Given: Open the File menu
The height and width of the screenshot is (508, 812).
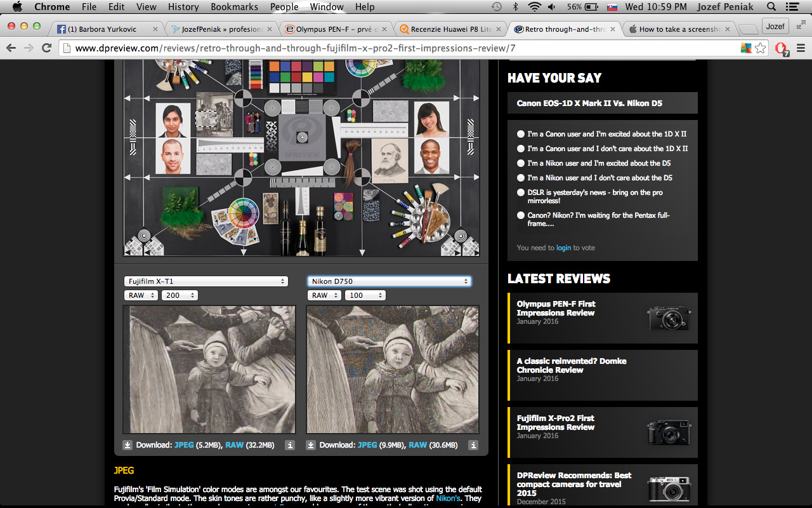Looking at the screenshot, I should coord(89,7).
